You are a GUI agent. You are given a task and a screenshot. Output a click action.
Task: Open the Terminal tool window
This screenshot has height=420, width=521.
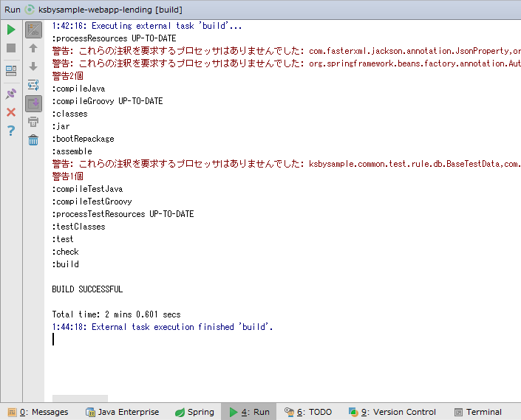tap(478, 412)
